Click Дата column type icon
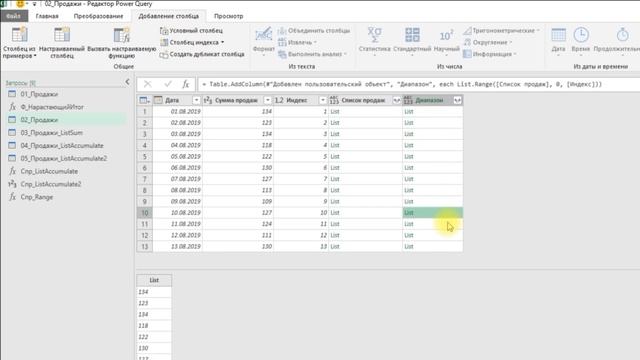This screenshot has height=360, width=640. click(x=158, y=100)
